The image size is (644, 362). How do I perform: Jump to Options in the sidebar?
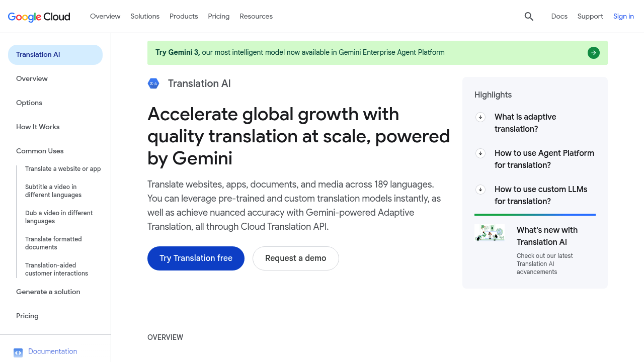[x=29, y=103]
